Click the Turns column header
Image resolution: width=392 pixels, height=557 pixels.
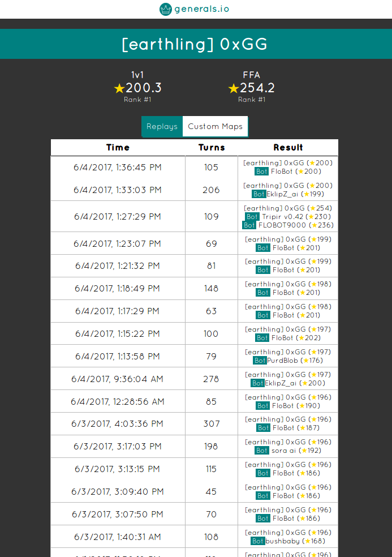212,147
